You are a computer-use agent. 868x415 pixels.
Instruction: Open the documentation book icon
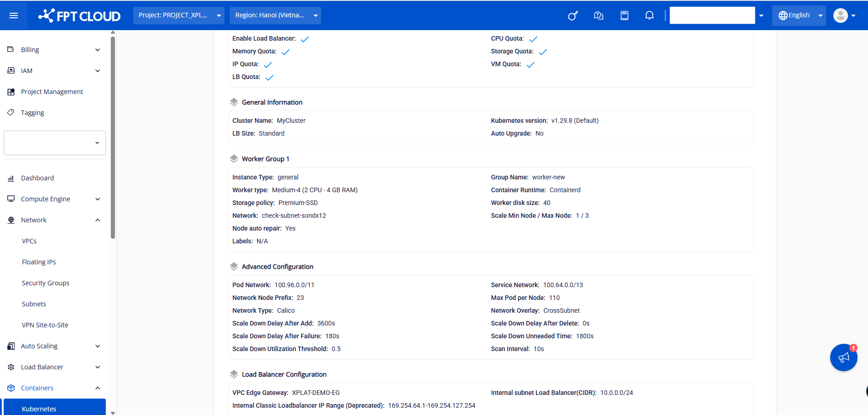click(624, 16)
